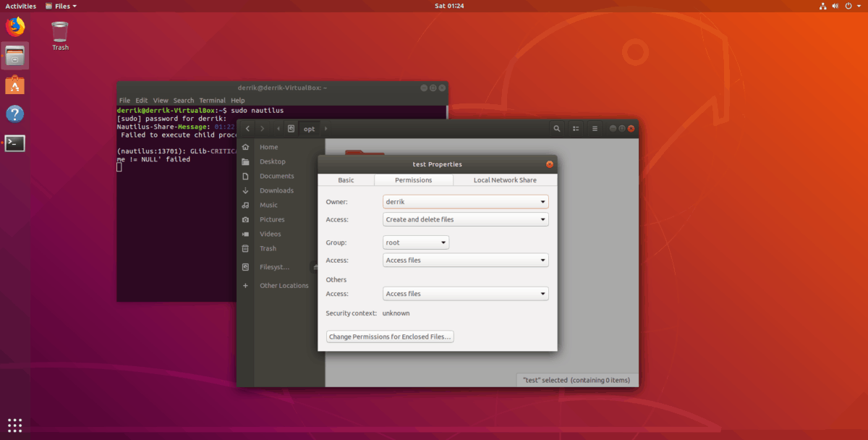The height and width of the screenshot is (440, 868).
Task: Switch to the Basic tab
Action: point(346,180)
